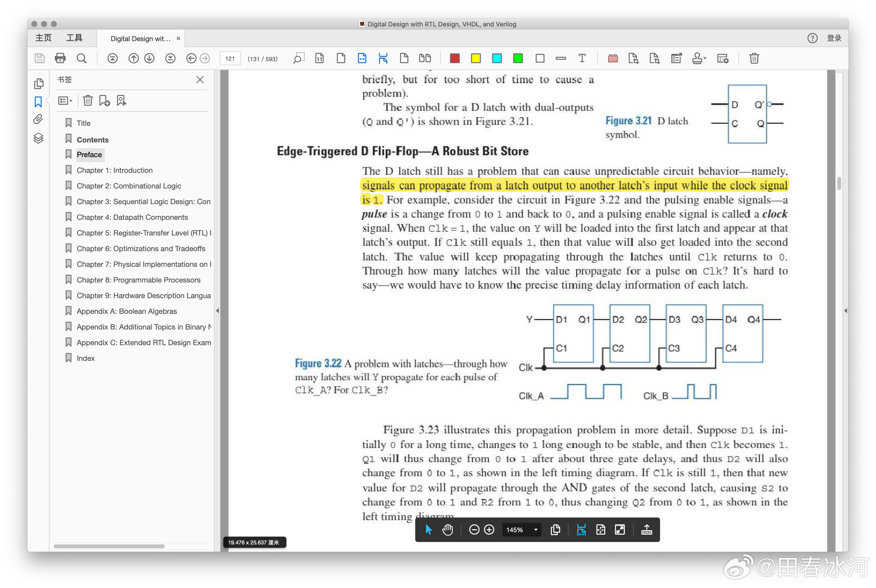Open the 145% zoom level dropdown
Image resolution: width=876 pixels, height=588 pixels.
pos(536,529)
